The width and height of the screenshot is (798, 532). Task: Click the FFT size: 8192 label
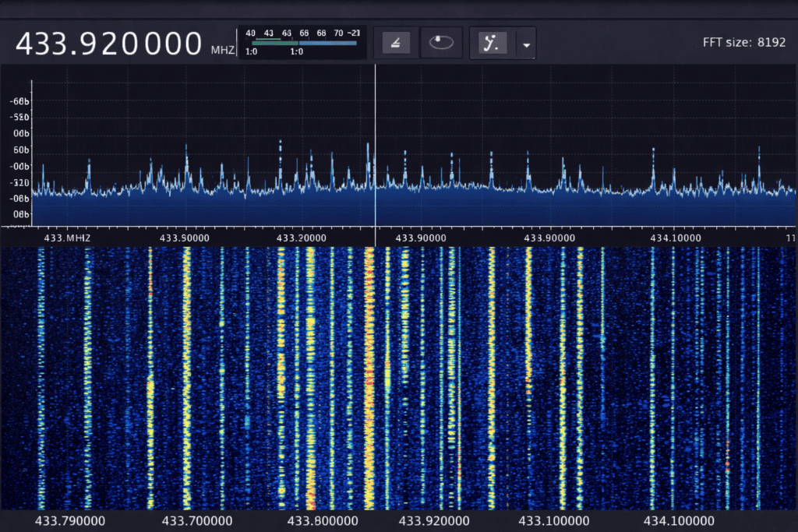tap(744, 42)
